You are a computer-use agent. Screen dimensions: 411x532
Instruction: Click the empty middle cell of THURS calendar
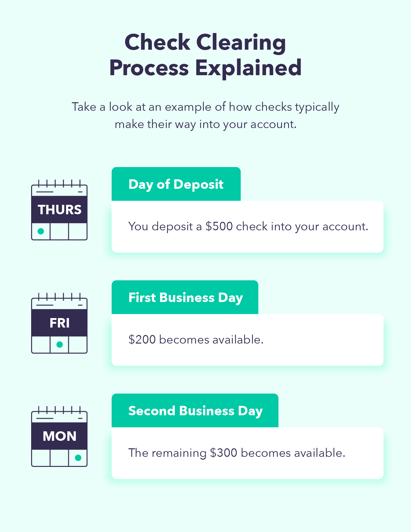59,231
